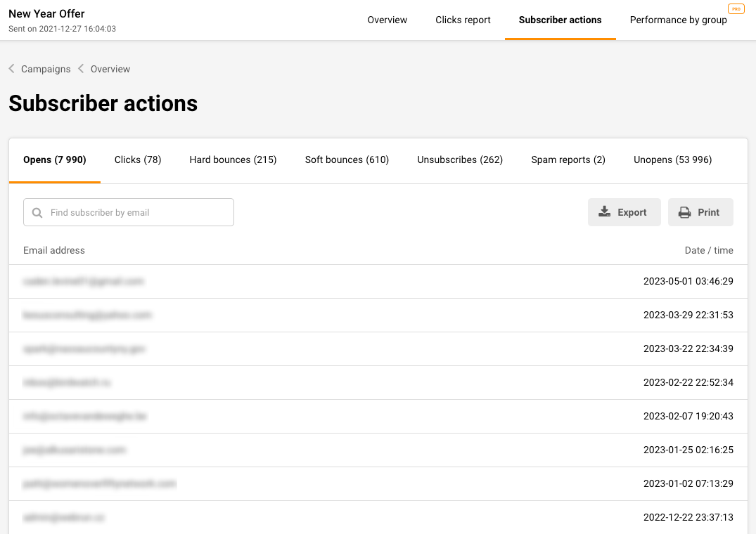View Hard bounces (215) tab
This screenshot has width=756, height=534.
pyautogui.click(x=233, y=159)
